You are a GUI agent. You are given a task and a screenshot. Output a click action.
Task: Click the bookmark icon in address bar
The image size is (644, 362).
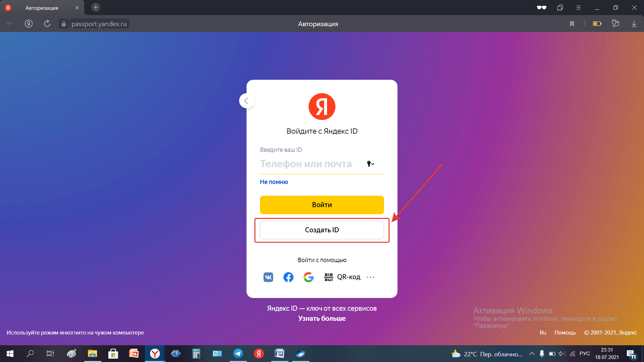pyautogui.click(x=572, y=24)
